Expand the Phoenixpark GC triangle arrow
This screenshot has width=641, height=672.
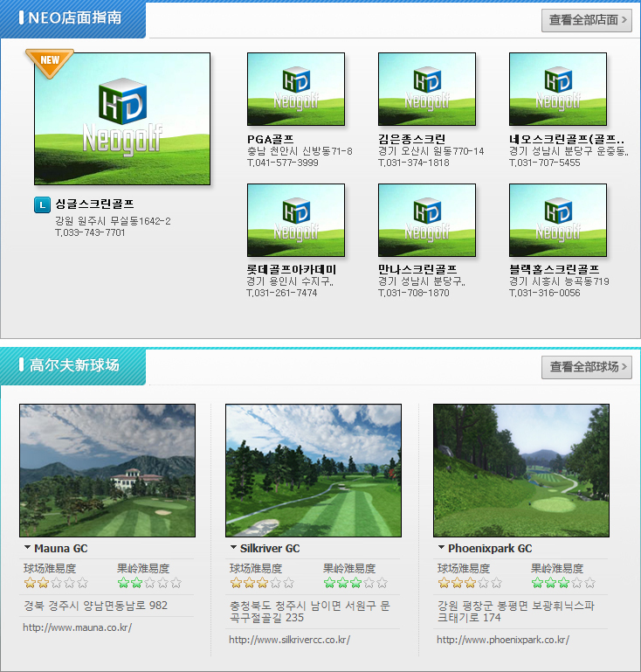[x=442, y=548]
